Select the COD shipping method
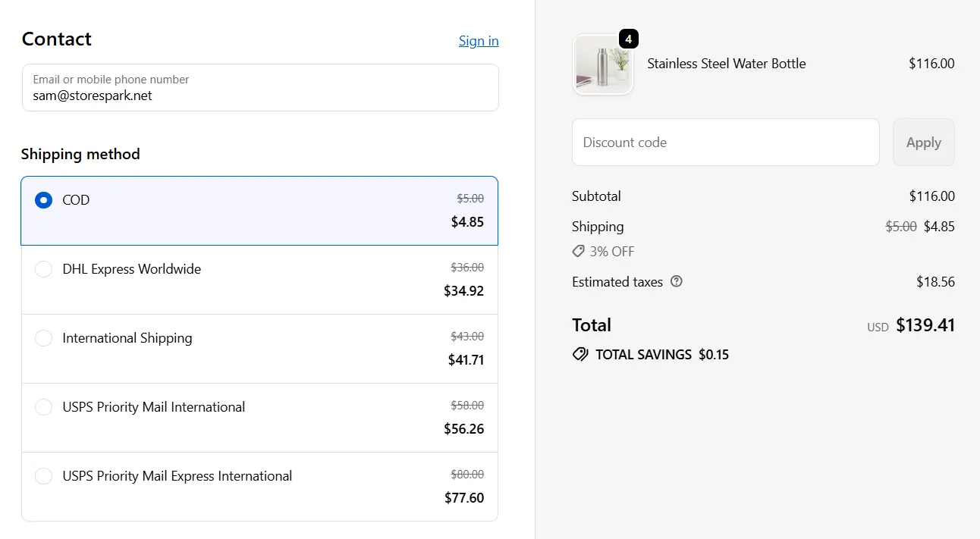This screenshot has height=539, width=980. [x=43, y=200]
